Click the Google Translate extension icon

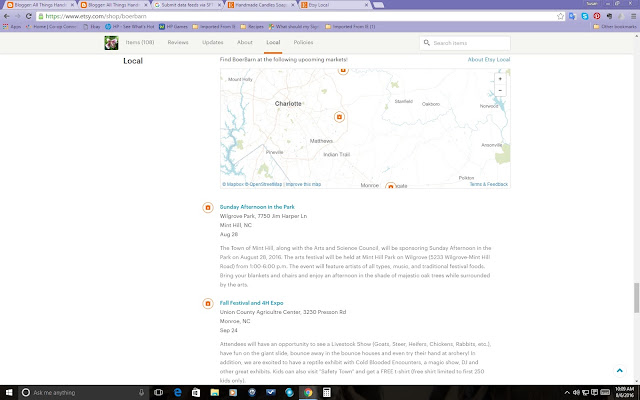(572, 16)
